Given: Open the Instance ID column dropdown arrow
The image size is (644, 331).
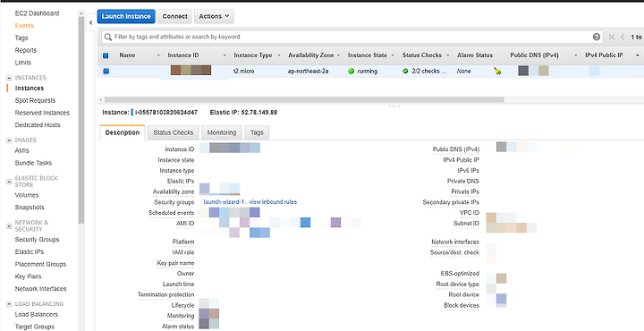Looking at the screenshot, I should [225, 55].
